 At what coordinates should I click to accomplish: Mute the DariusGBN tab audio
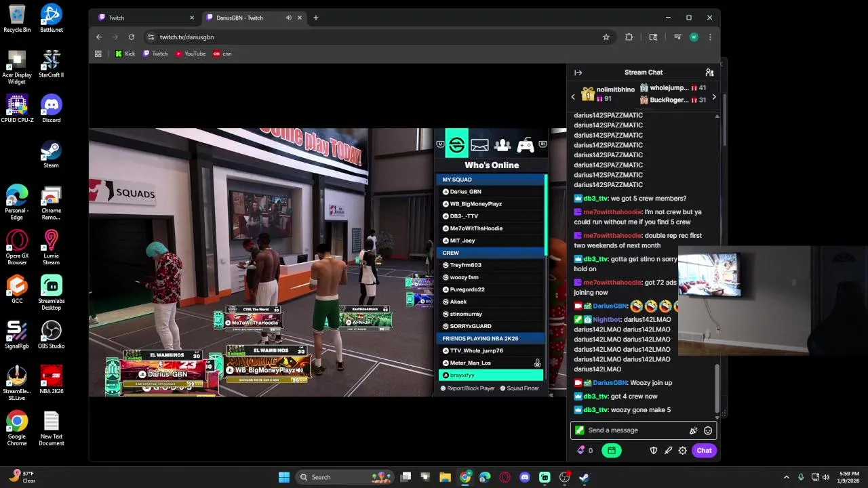click(289, 18)
